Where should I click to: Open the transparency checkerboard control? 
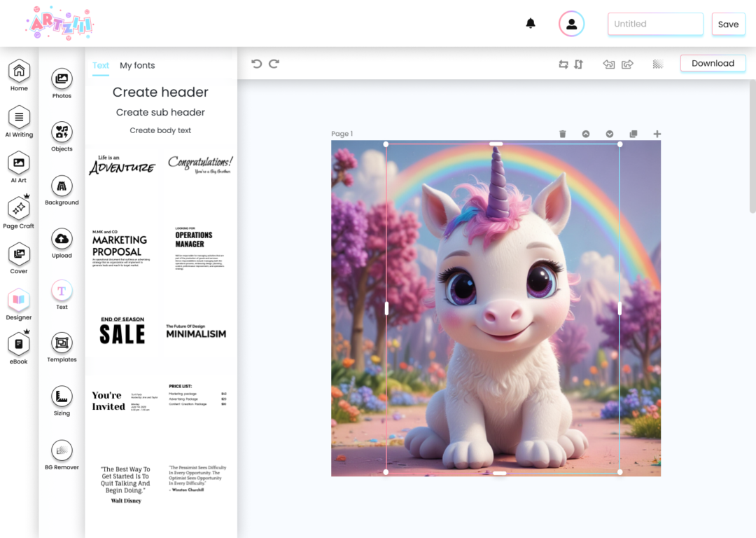(658, 64)
